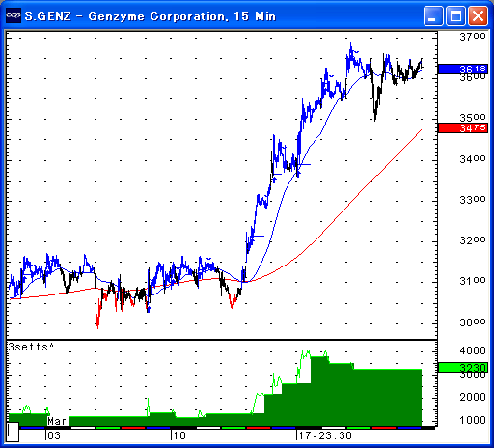
Task: Close the S.GENZ chart window
Action: (478, 15)
